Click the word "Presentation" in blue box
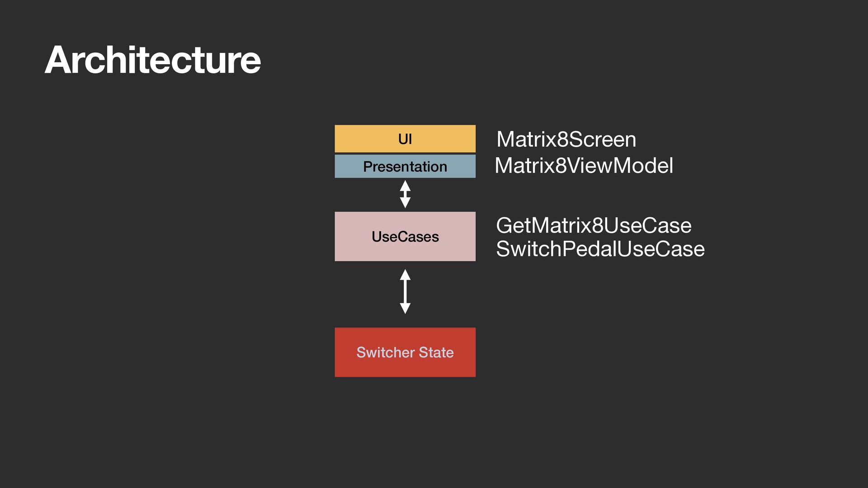The image size is (868, 488). click(405, 166)
